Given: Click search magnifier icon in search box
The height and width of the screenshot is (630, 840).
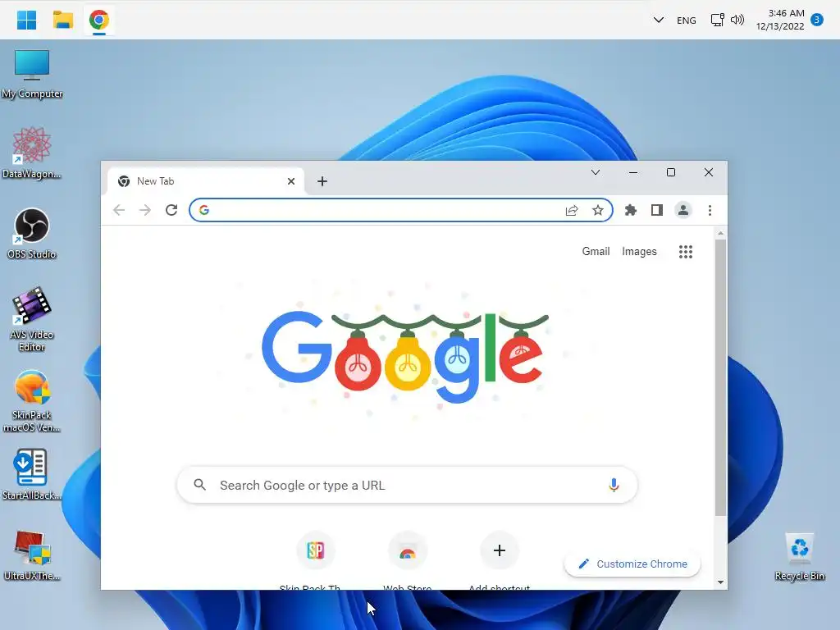Looking at the screenshot, I should tap(200, 485).
